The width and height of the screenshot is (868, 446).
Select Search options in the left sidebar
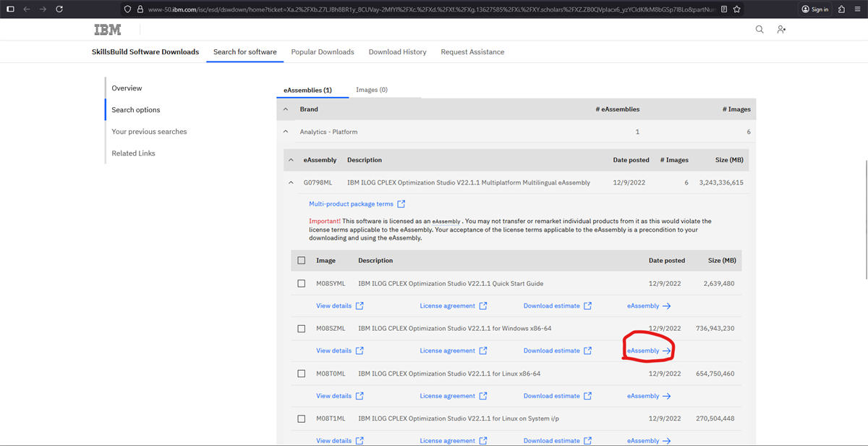click(136, 110)
